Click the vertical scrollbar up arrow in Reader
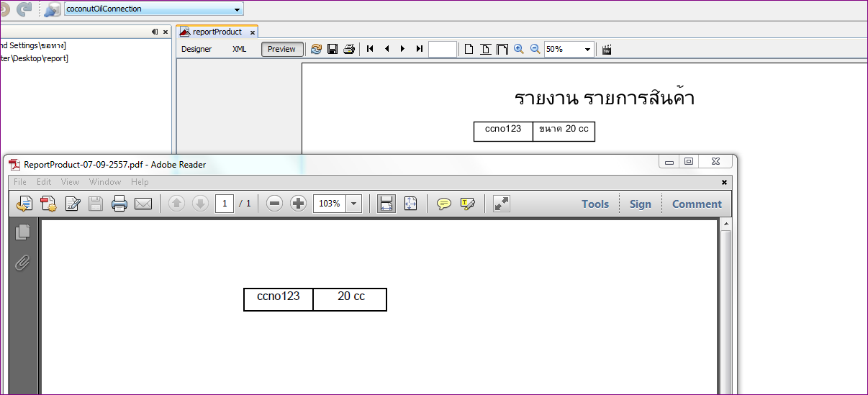This screenshot has width=868, height=395. tap(726, 224)
